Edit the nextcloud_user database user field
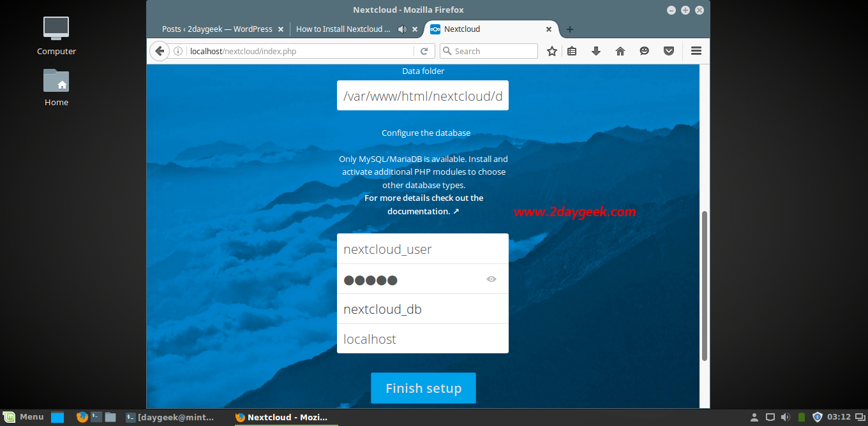 (x=423, y=249)
